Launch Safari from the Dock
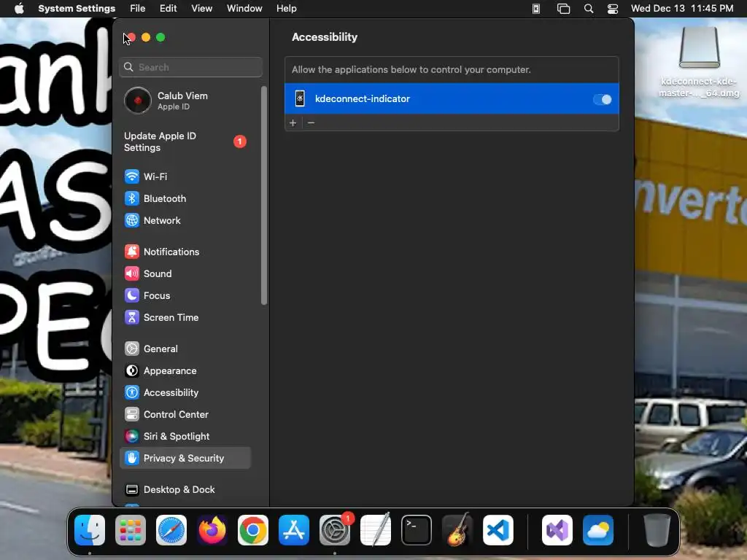747x560 pixels. pos(171,530)
